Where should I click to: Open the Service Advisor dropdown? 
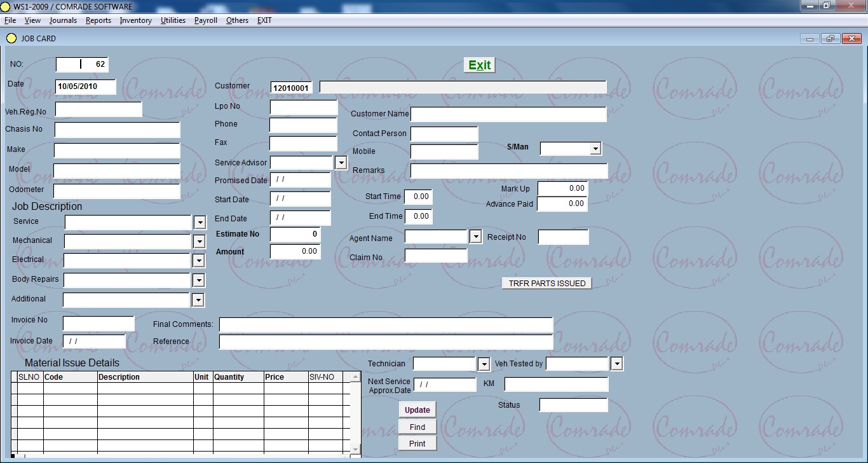[x=341, y=163]
